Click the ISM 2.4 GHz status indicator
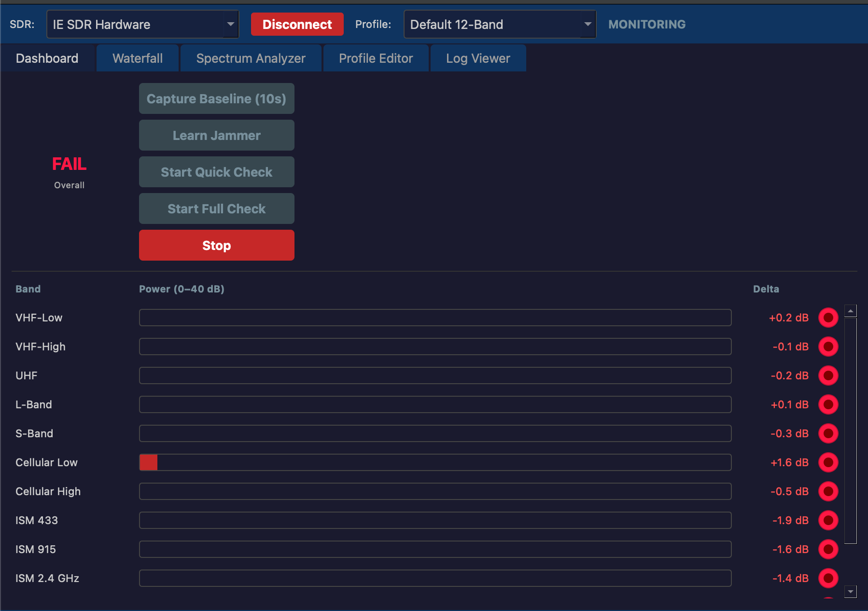 tap(829, 578)
